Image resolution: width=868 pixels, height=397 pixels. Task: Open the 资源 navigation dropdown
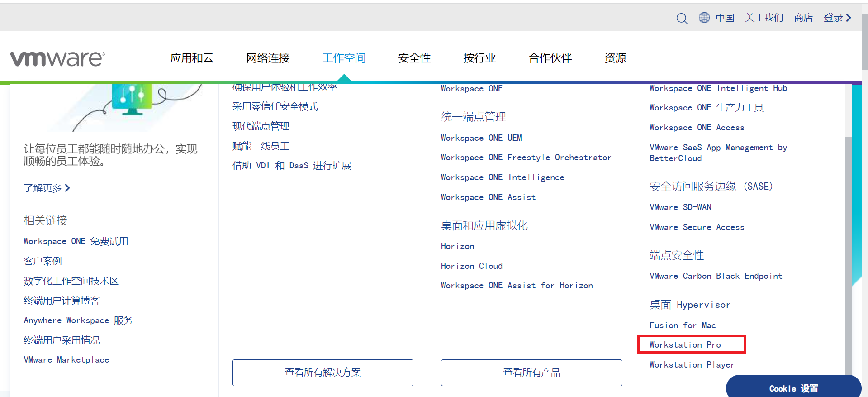(615, 58)
